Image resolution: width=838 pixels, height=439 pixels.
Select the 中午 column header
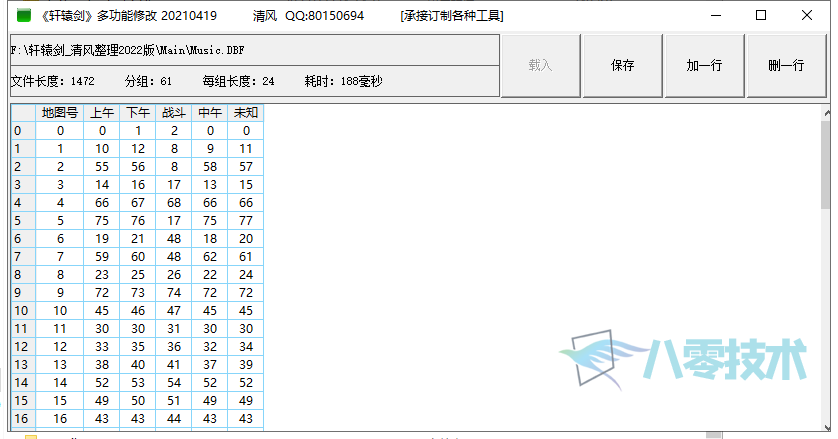210,113
